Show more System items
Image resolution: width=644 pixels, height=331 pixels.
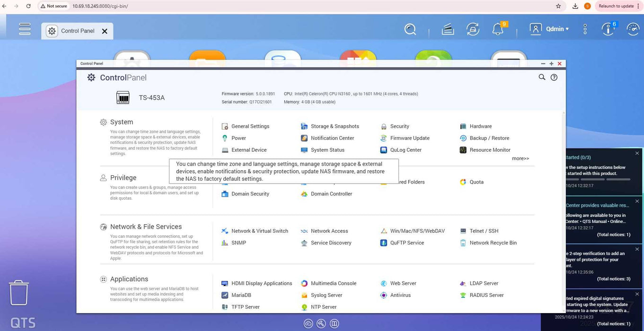(x=520, y=158)
